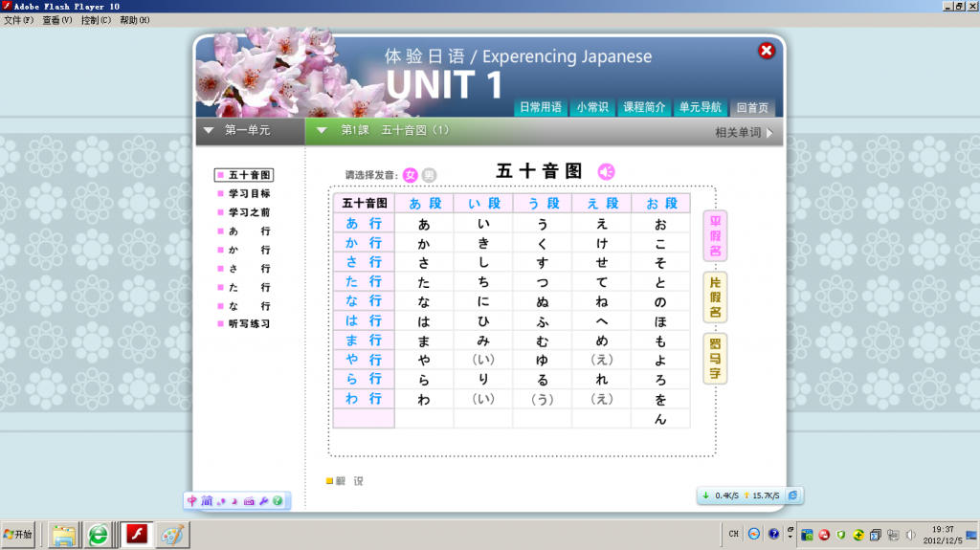
Task: Select 五十音图 in the sidebar
Action: [244, 175]
